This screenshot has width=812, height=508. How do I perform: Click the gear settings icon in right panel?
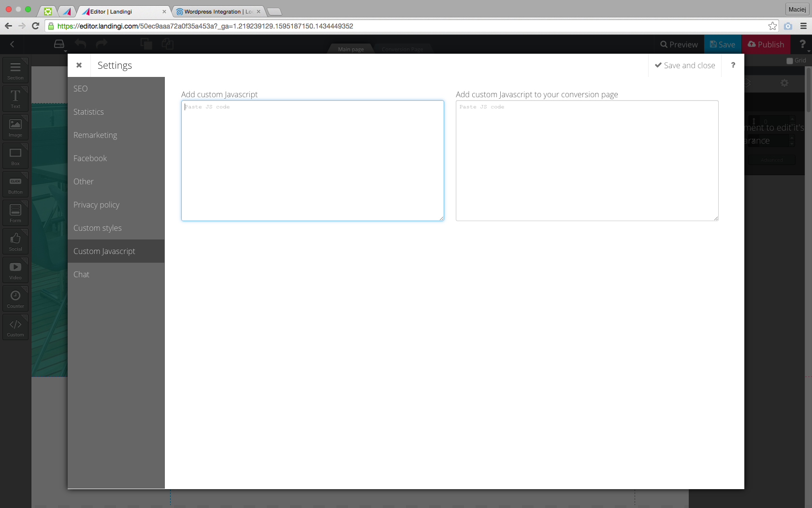pos(784,83)
